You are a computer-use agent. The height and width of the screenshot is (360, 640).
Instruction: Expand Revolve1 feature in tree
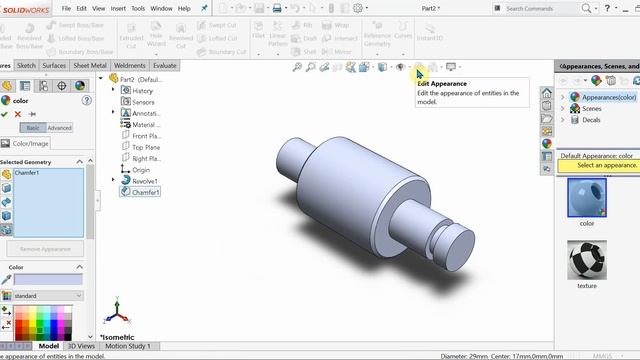[113, 179]
